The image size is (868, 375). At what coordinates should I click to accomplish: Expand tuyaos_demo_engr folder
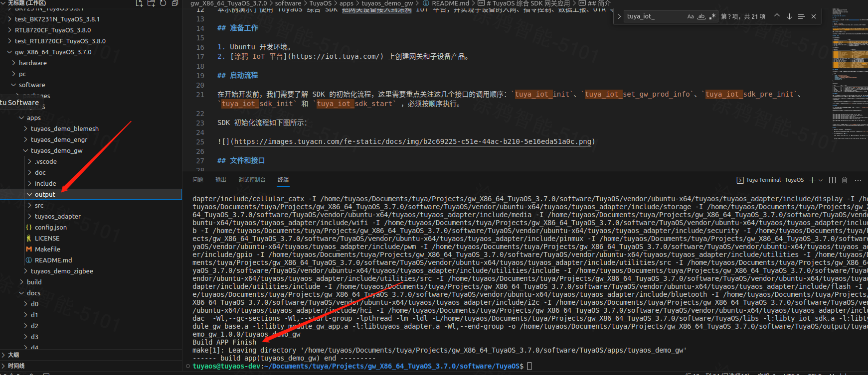tap(91, 140)
